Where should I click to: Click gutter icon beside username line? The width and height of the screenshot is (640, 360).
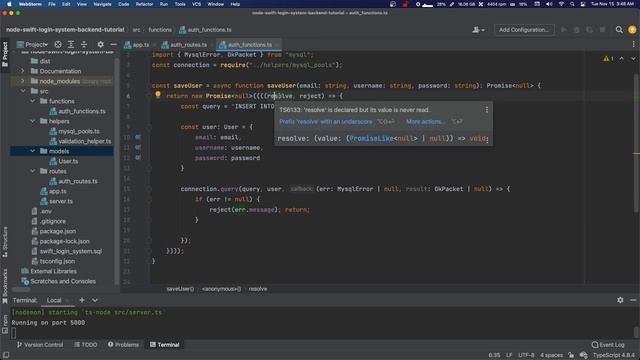click(138, 147)
